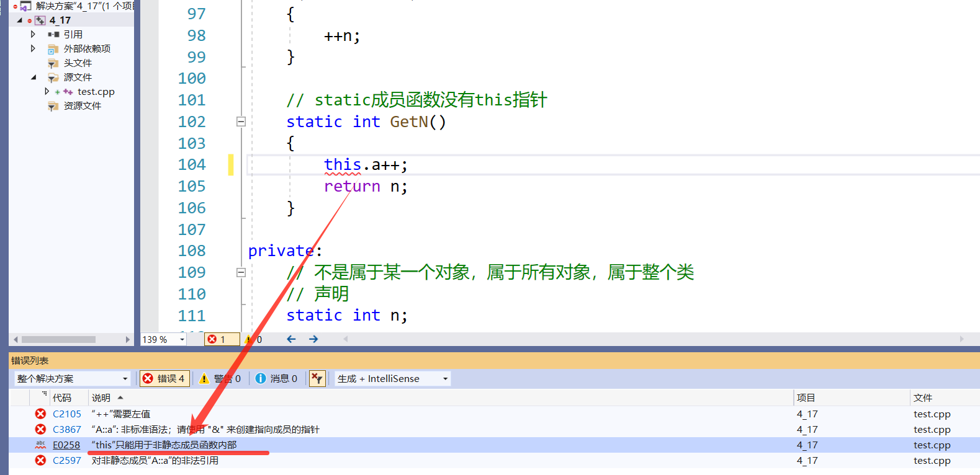Viewport: 980px width, 475px height.
Task: Click the Solution Explorer horizontal scrollbar thumb
Action: (x=58, y=340)
